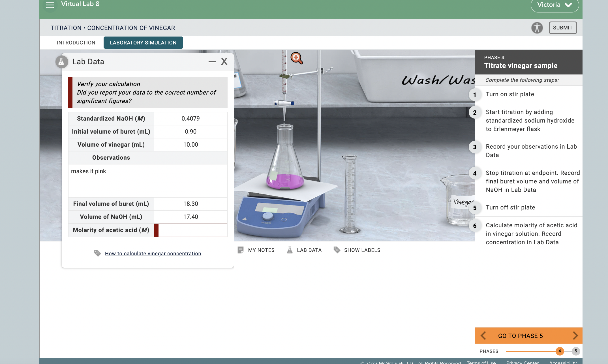Open How to calculate vinegar concentration link

(153, 254)
